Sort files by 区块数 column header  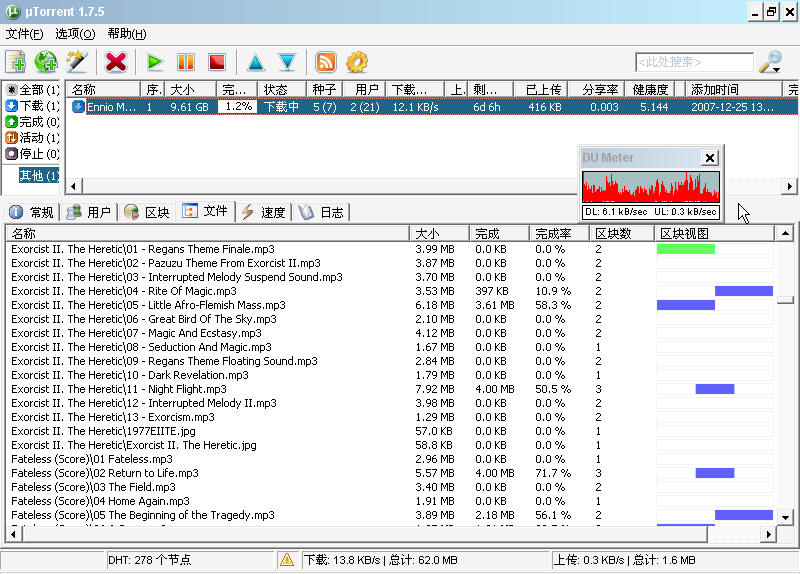point(622,234)
